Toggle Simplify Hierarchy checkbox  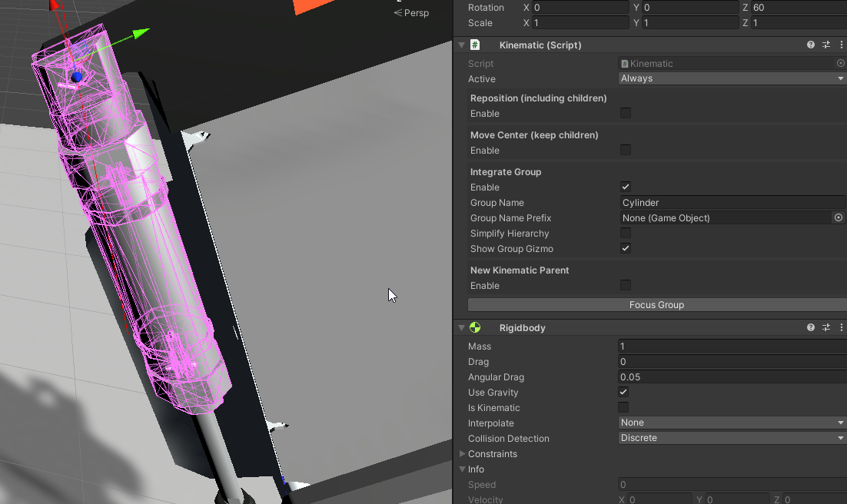[626, 234]
